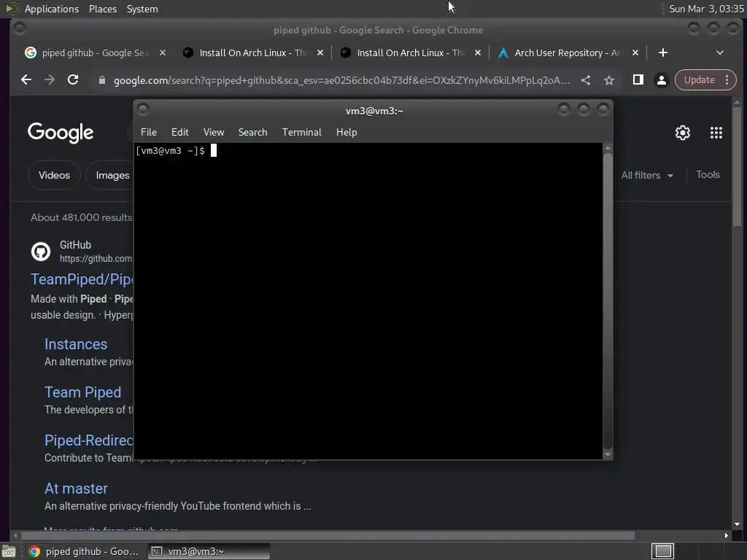Click the workspace switcher in taskbar
The height and width of the screenshot is (560, 747).
662,551
